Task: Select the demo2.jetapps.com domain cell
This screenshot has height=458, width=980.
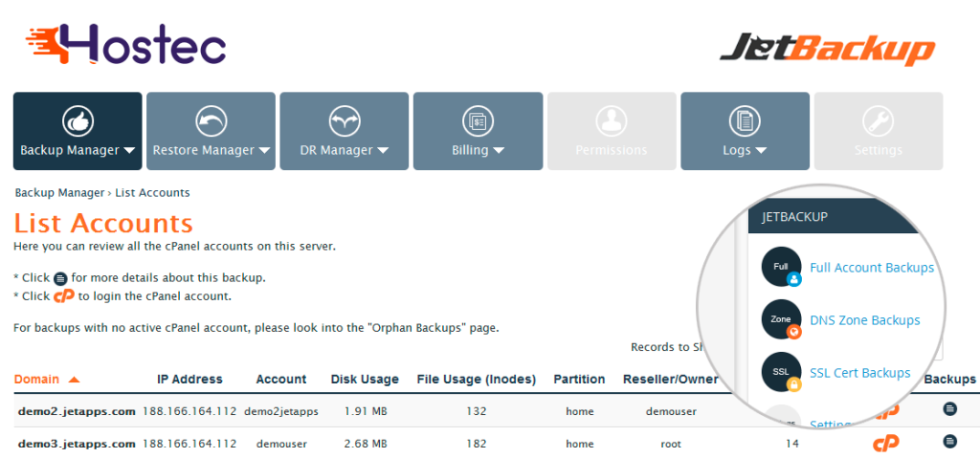Action: (x=77, y=412)
